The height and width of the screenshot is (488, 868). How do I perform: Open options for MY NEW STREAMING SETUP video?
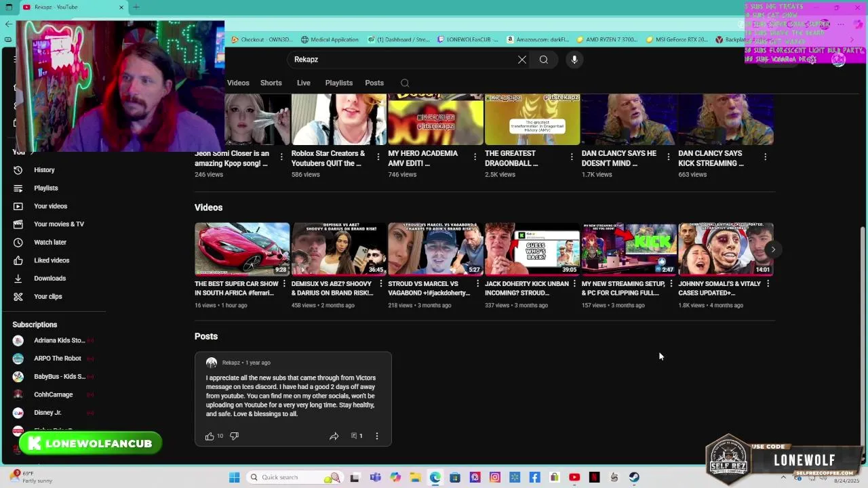click(x=671, y=284)
